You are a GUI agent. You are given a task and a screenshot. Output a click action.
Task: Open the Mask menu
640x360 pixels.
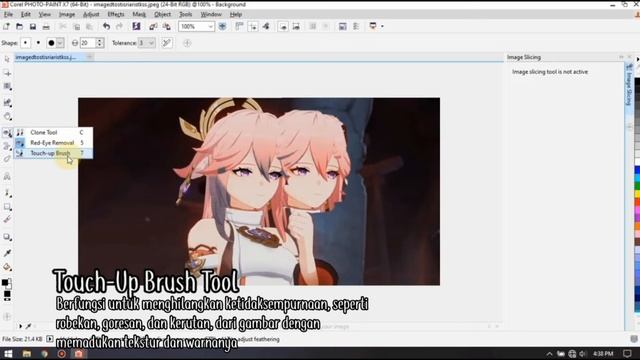click(x=139, y=14)
